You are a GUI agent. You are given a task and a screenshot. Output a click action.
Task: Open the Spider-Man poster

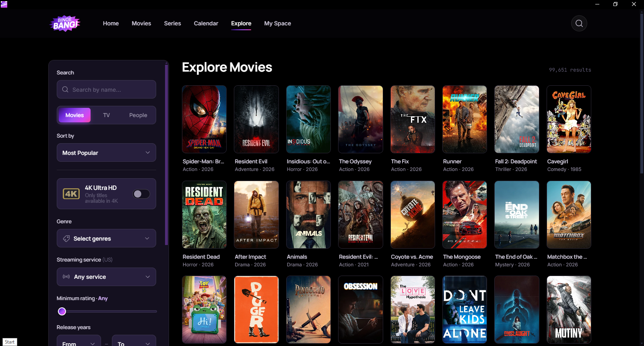[204, 119]
